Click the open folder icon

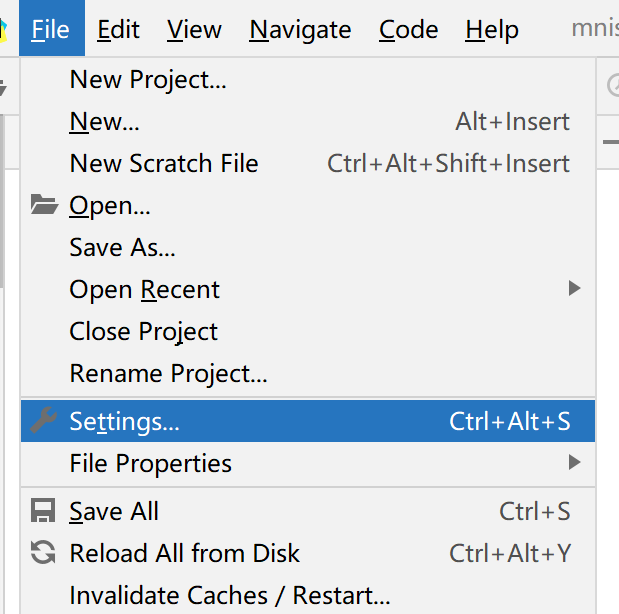tap(44, 204)
